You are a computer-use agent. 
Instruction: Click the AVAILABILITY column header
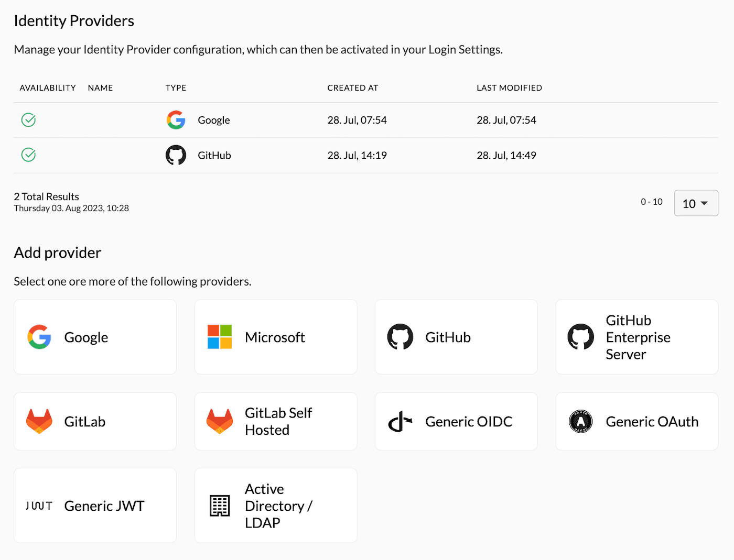(47, 87)
